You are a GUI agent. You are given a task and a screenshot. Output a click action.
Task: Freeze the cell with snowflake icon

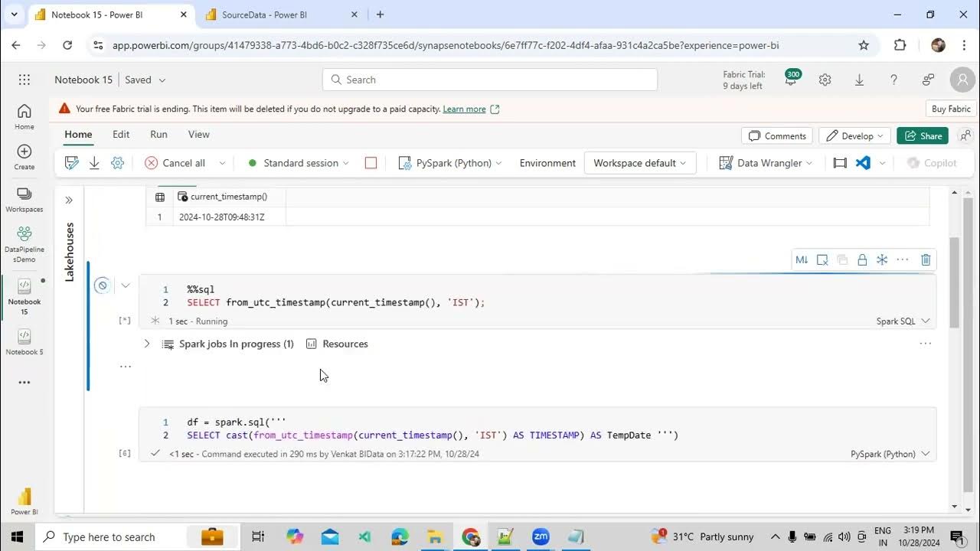pyautogui.click(x=882, y=260)
